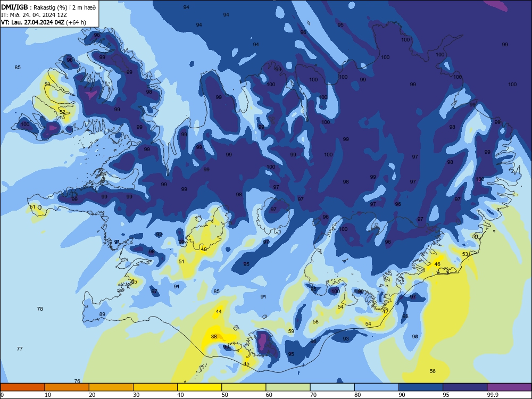
Task: Click the '99.9' legend tick label
Action: click(x=492, y=395)
